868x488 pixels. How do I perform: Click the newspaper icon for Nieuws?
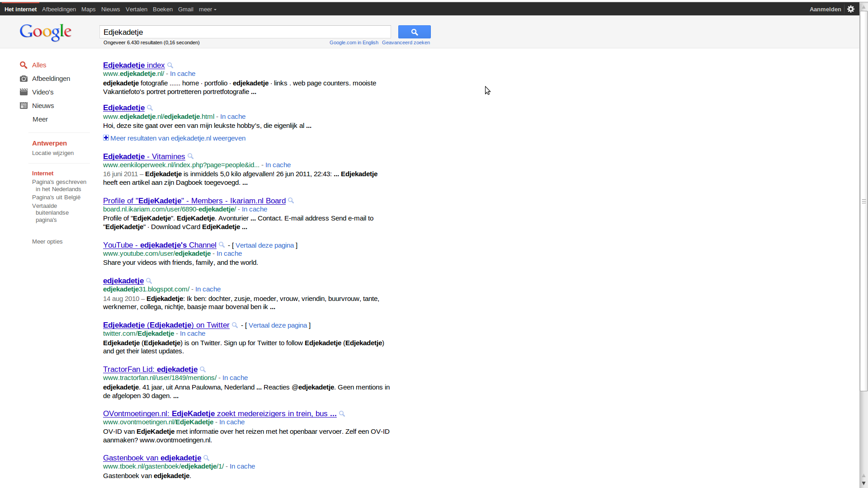click(x=24, y=106)
